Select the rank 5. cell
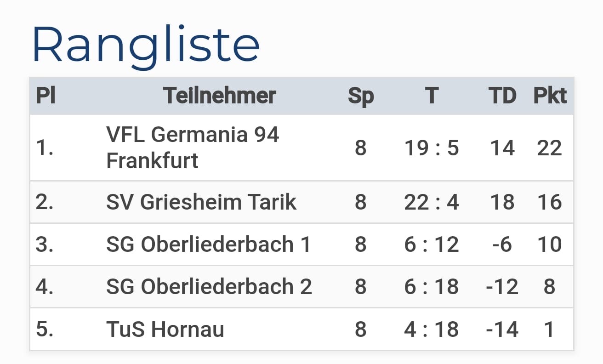 coord(45,329)
